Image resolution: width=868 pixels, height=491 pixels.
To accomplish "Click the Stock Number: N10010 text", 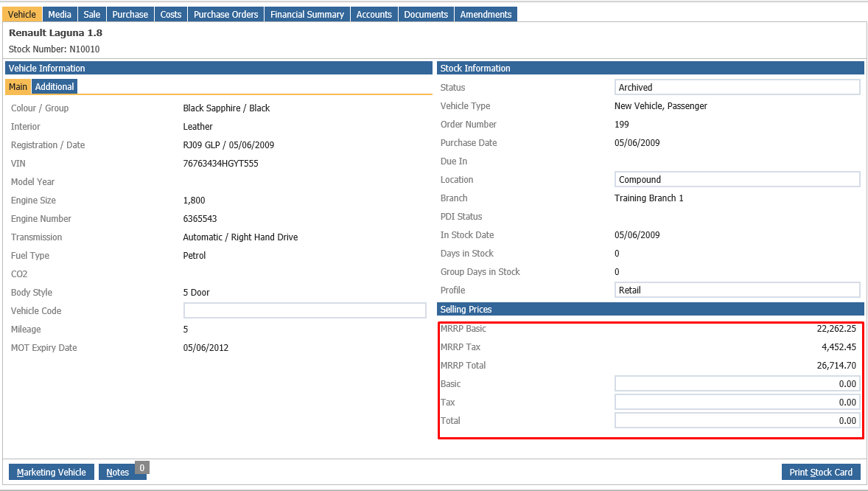I will pyautogui.click(x=55, y=49).
